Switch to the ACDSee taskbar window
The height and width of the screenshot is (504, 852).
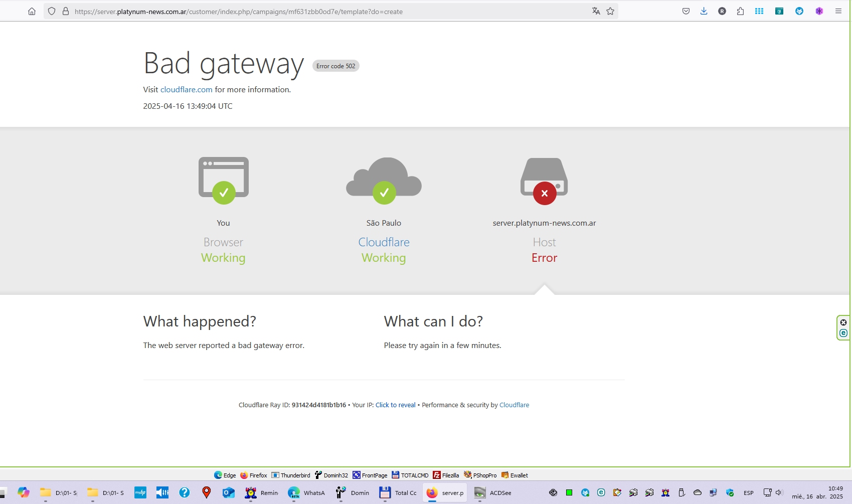pyautogui.click(x=493, y=492)
